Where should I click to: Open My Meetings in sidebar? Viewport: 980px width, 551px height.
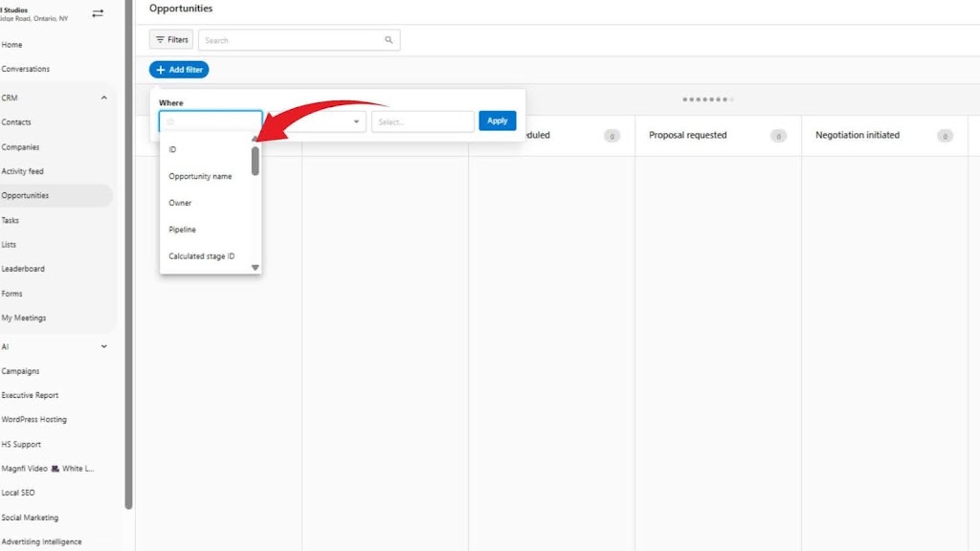24,318
